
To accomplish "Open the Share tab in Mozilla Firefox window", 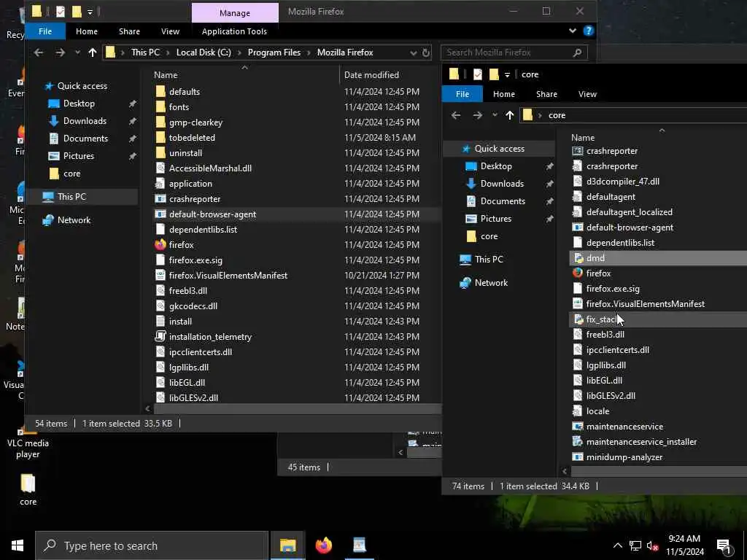I will pos(129,31).
